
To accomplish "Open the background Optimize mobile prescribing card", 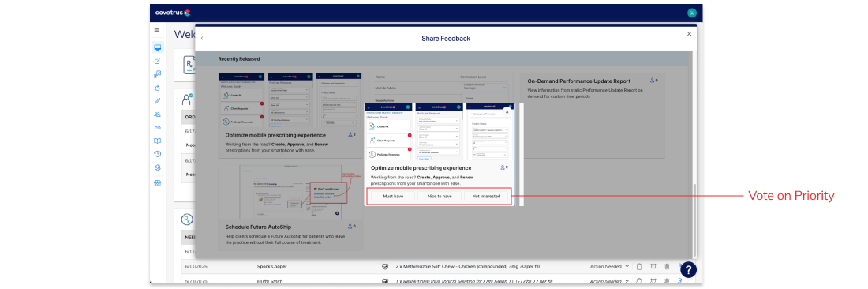I will click(x=290, y=116).
